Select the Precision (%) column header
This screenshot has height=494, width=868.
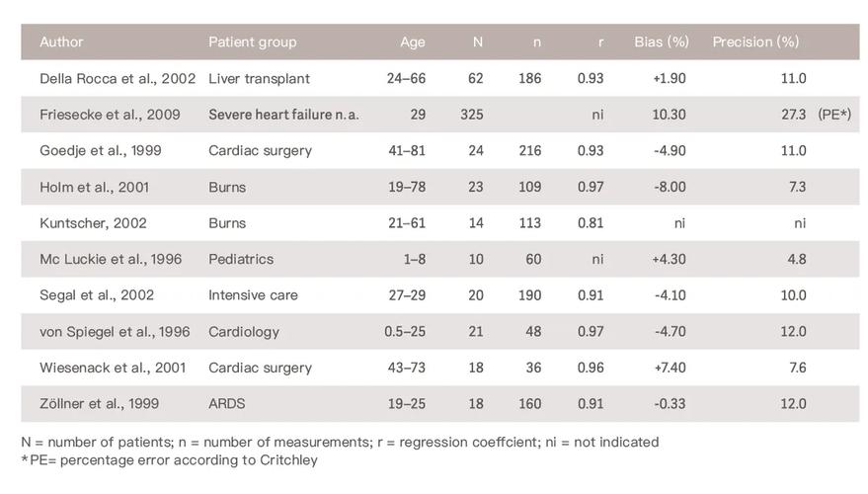(755, 42)
